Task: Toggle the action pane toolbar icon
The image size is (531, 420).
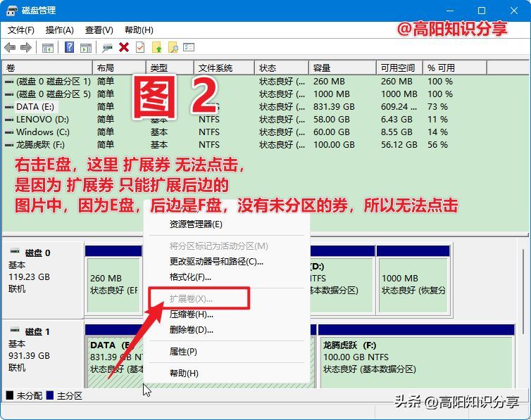Action: [86, 48]
